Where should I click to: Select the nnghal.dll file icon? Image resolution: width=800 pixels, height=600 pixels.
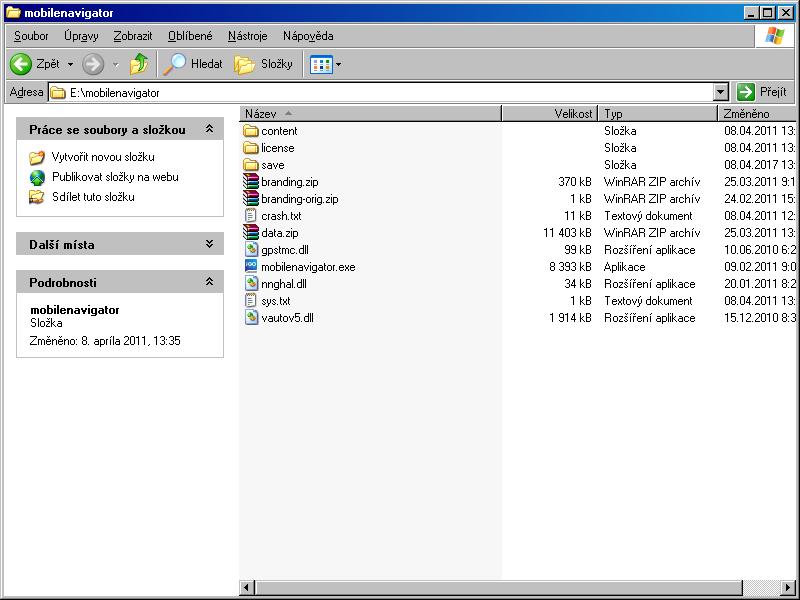click(251, 284)
